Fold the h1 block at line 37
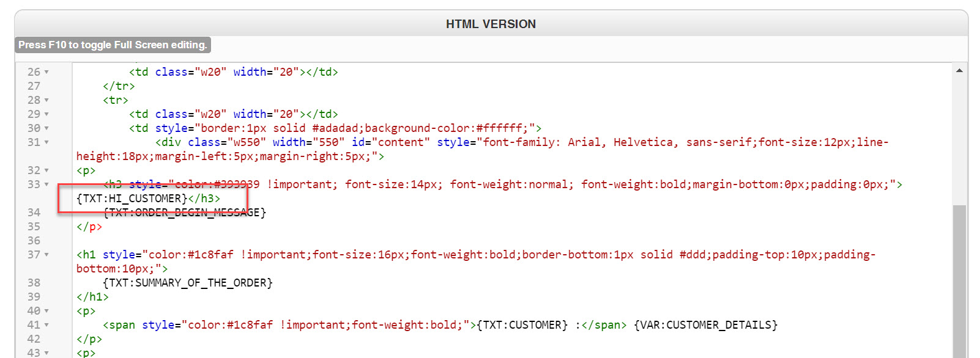This screenshot has width=980, height=358. click(46, 255)
